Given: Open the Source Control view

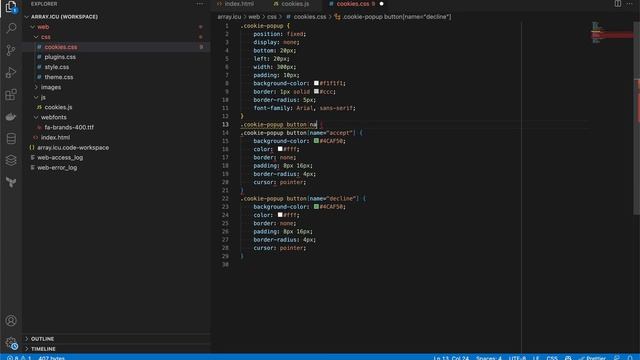Looking at the screenshot, I should tap(11, 50).
